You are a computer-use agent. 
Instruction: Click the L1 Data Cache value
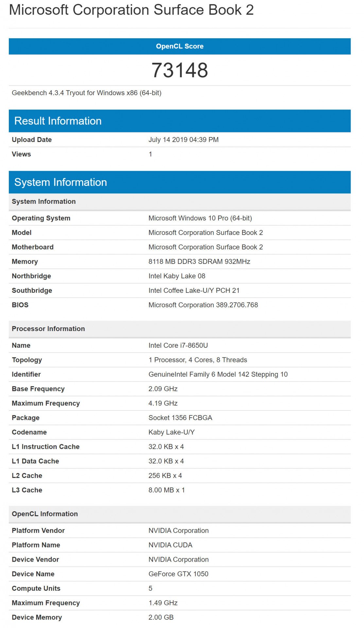(x=166, y=461)
